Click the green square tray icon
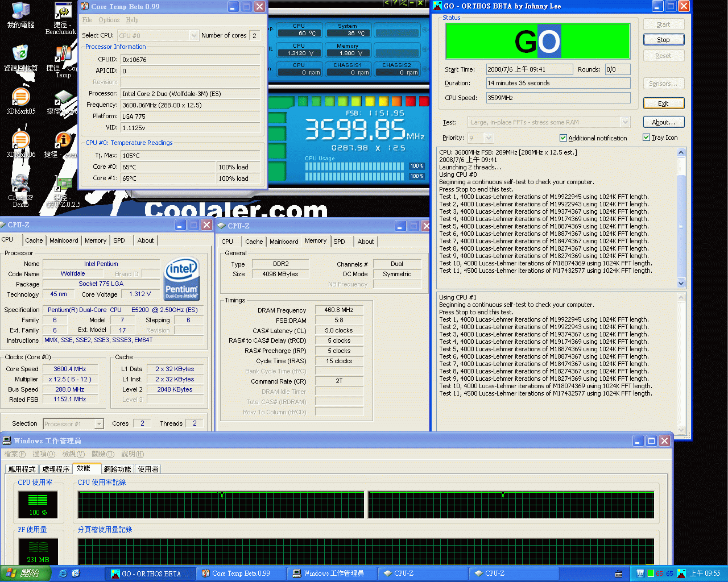This screenshot has width=728, height=582. tap(651, 573)
